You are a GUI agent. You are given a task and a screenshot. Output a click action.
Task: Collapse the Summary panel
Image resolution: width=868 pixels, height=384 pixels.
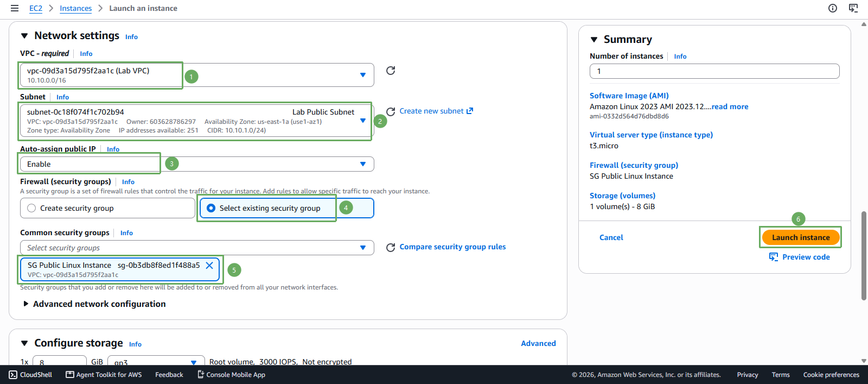pos(594,40)
